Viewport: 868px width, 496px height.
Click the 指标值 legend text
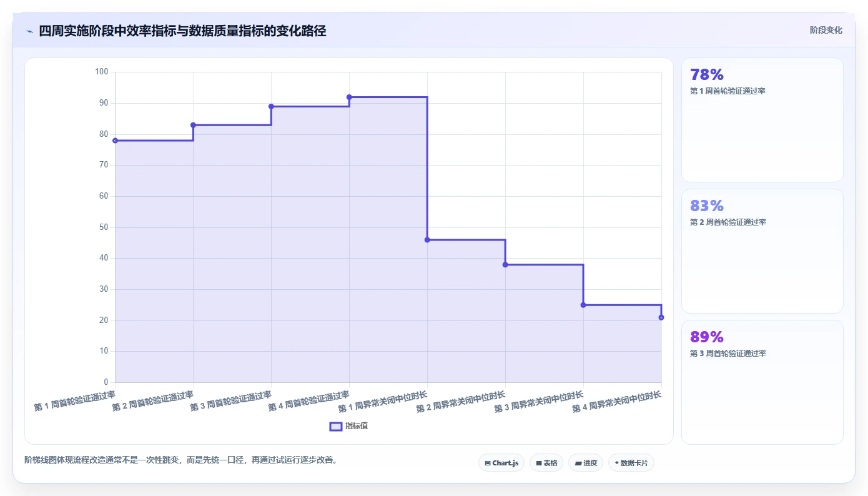click(357, 426)
